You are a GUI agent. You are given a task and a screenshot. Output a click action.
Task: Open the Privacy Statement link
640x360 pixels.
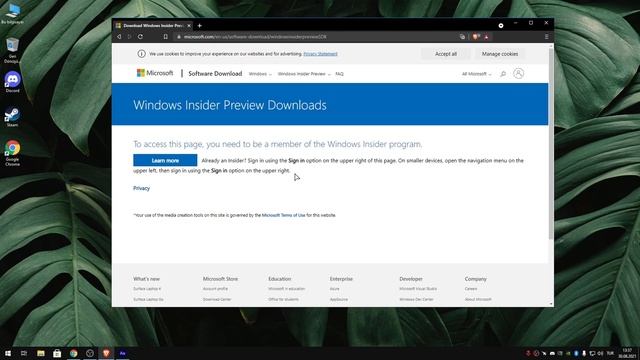320,54
